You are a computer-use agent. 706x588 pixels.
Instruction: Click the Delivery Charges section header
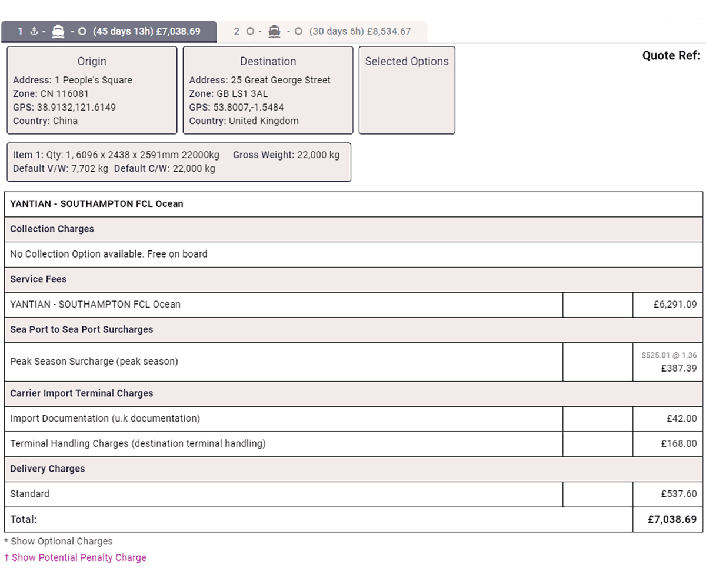coord(48,469)
